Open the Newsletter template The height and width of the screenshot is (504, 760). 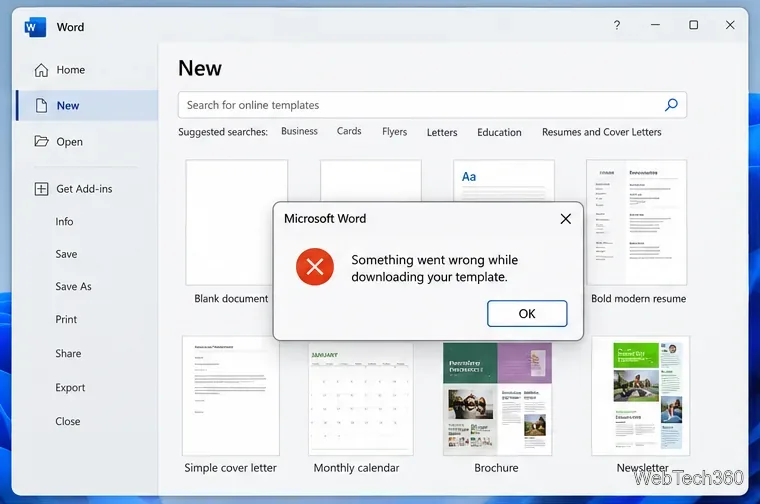coord(641,396)
